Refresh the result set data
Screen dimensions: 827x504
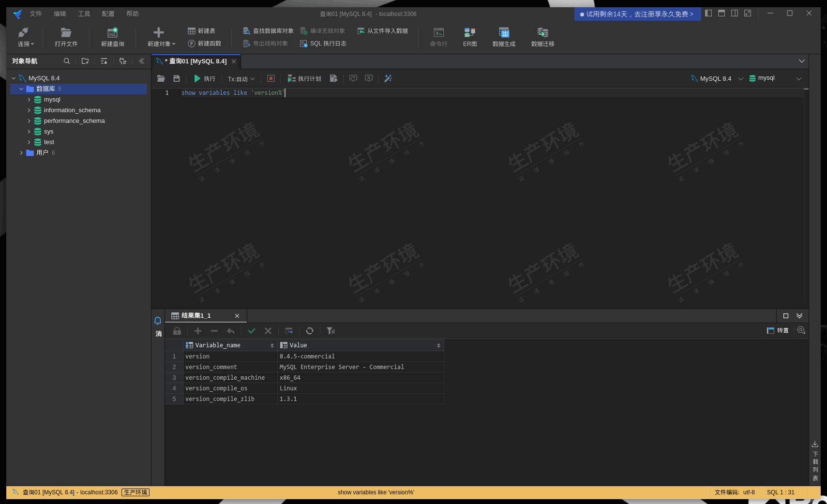(x=310, y=331)
